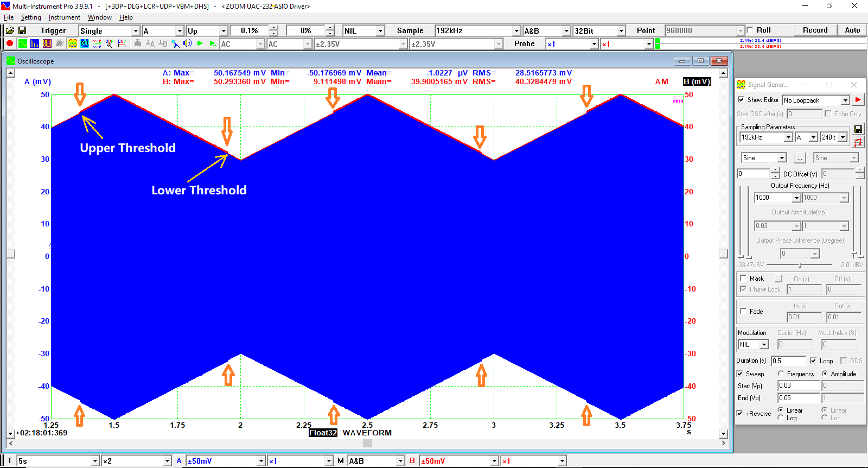Click the Duration 0.5 input field

789,361
